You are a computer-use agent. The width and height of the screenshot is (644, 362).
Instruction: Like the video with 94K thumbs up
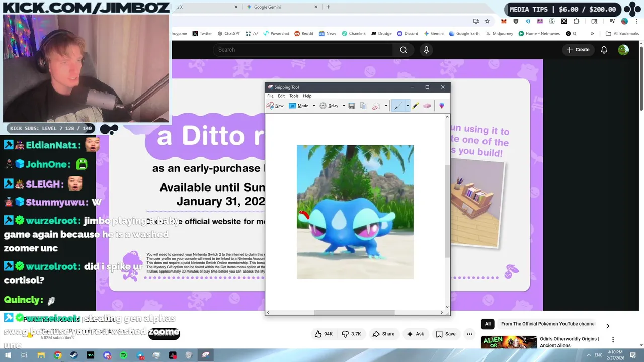coord(323,334)
